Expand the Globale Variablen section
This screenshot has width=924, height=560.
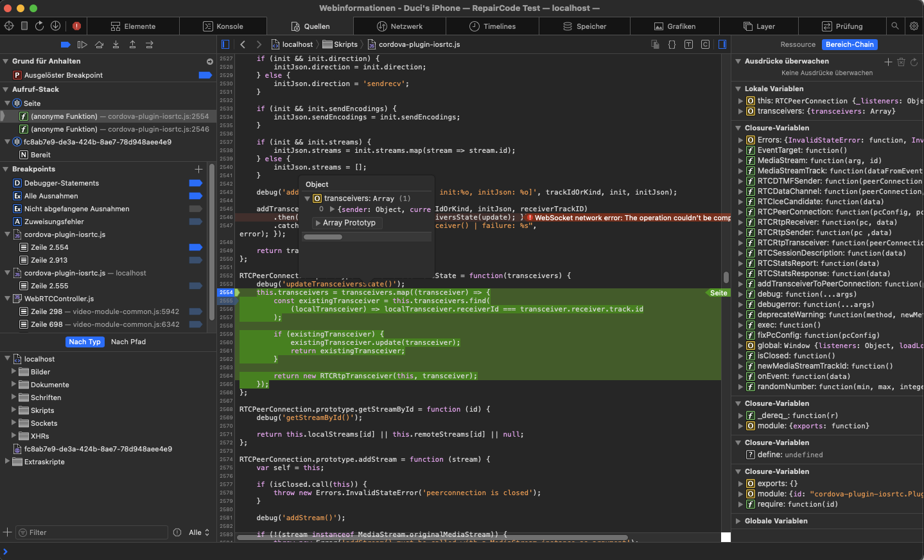click(x=738, y=521)
